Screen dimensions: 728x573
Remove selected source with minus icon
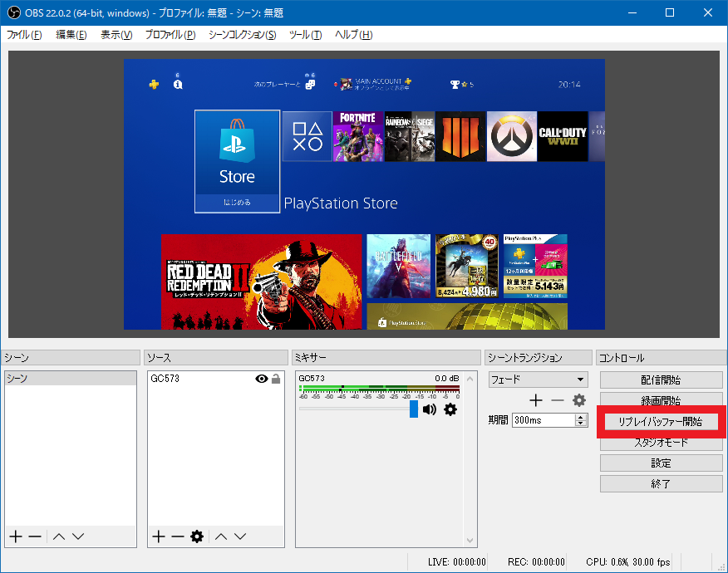177,536
